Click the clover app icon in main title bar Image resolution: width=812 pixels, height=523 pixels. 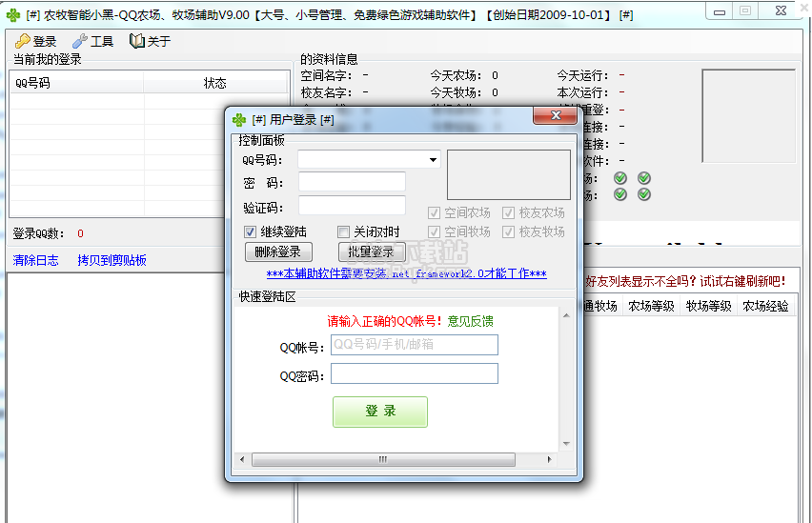[x=13, y=15]
